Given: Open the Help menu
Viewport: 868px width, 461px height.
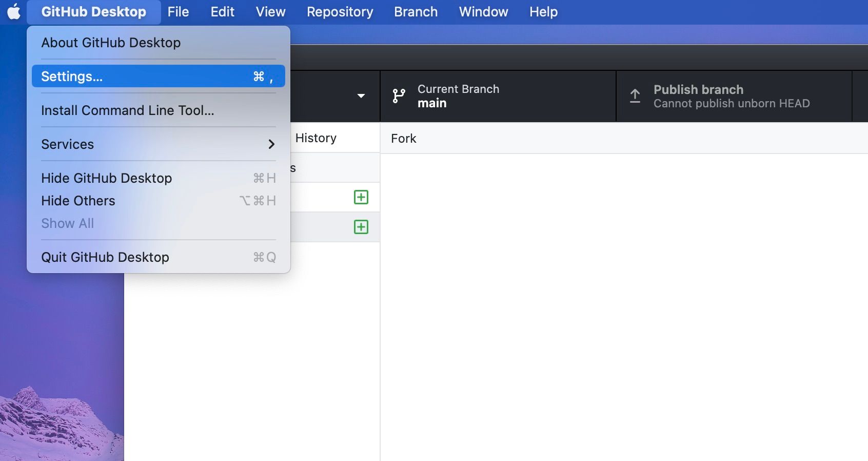Looking at the screenshot, I should pyautogui.click(x=544, y=12).
